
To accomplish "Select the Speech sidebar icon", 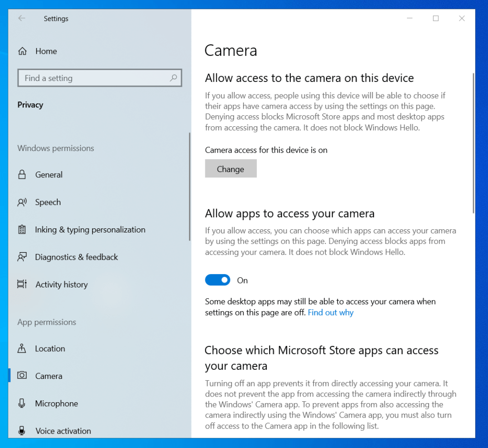I will (22, 202).
